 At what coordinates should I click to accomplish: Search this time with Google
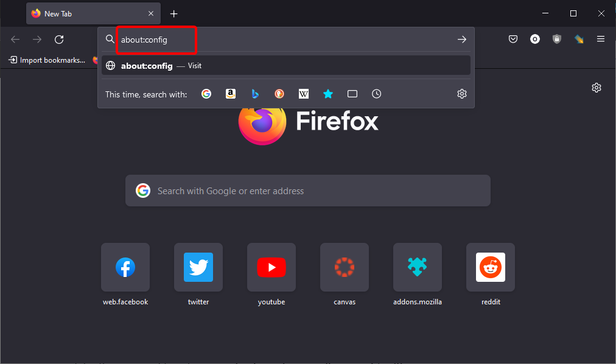pos(206,94)
